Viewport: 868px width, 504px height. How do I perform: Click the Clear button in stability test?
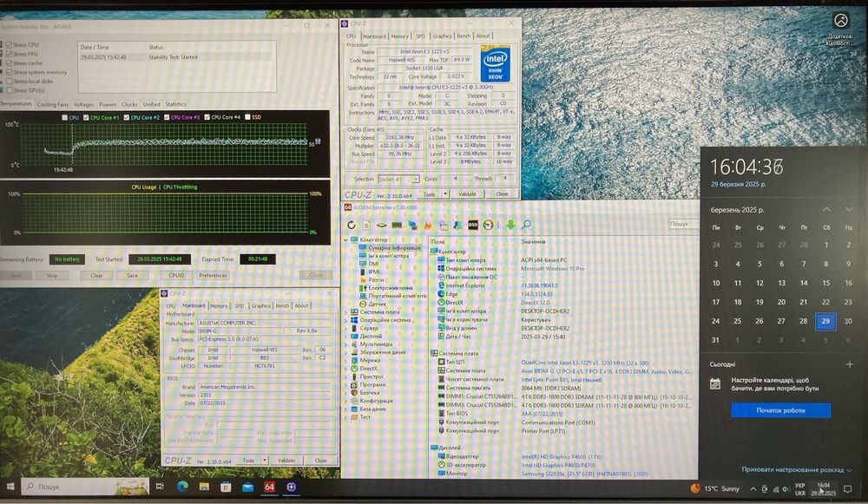coord(96,275)
